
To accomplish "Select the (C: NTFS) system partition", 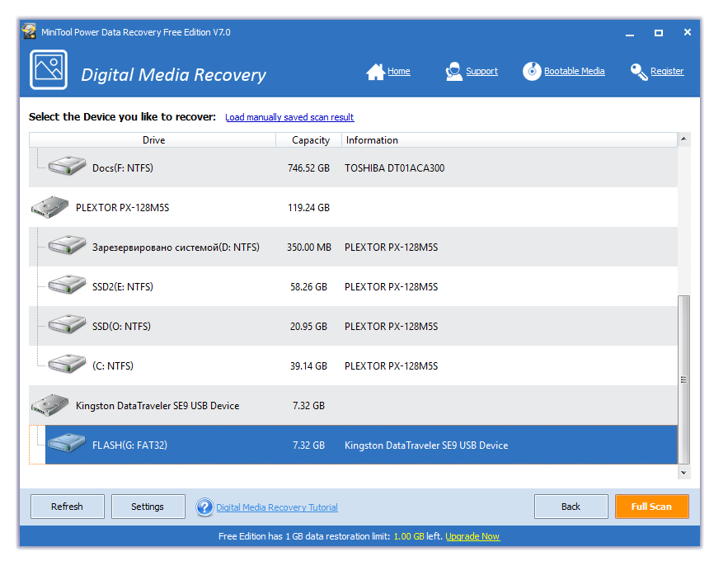I will (112, 366).
